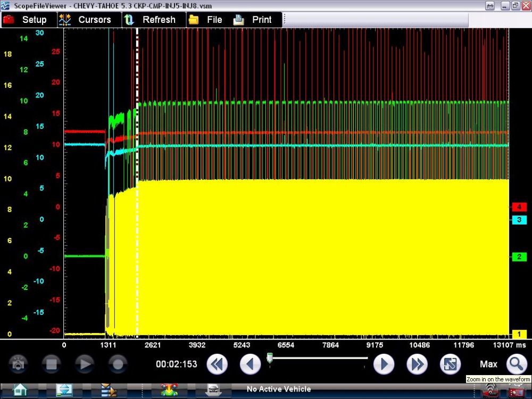This screenshot has width=532, height=399.
Task: Step forward one frame with the right arrow
Action: coord(384,364)
